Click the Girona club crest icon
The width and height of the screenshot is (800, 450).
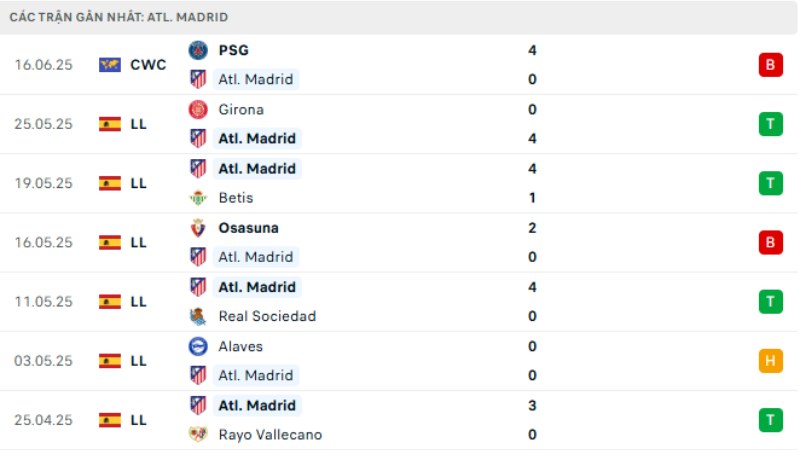click(198, 109)
